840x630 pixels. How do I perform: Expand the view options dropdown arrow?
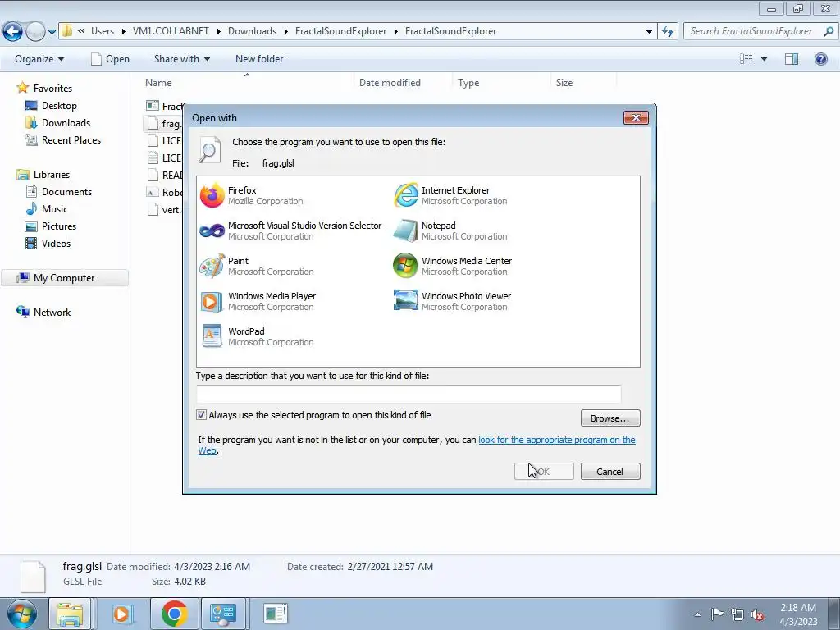[x=764, y=59]
